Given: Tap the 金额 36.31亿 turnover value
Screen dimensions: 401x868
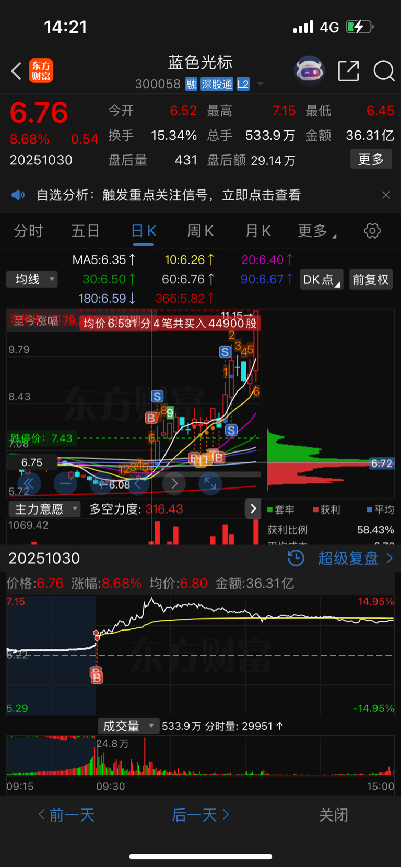Looking at the screenshot, I should 370,136.
